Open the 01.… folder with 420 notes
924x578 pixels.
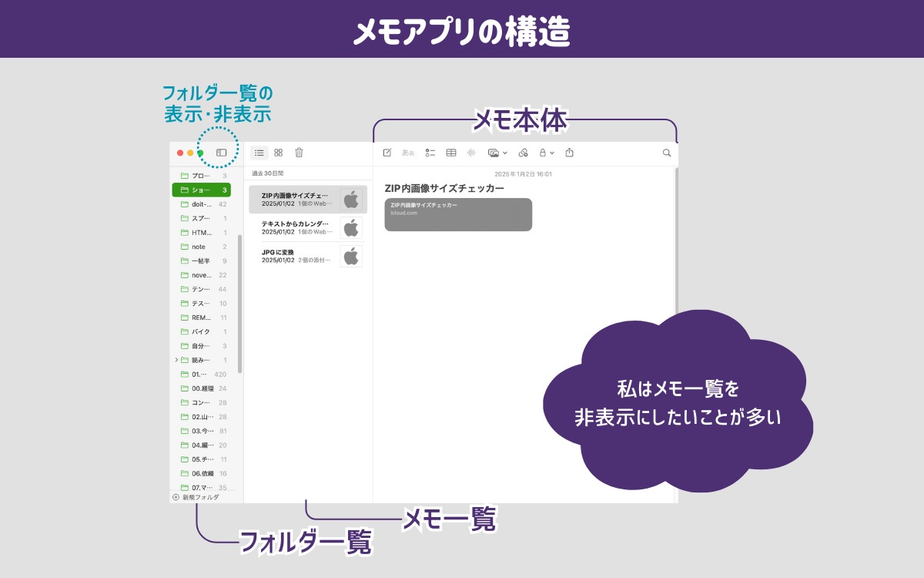[202, 374]
